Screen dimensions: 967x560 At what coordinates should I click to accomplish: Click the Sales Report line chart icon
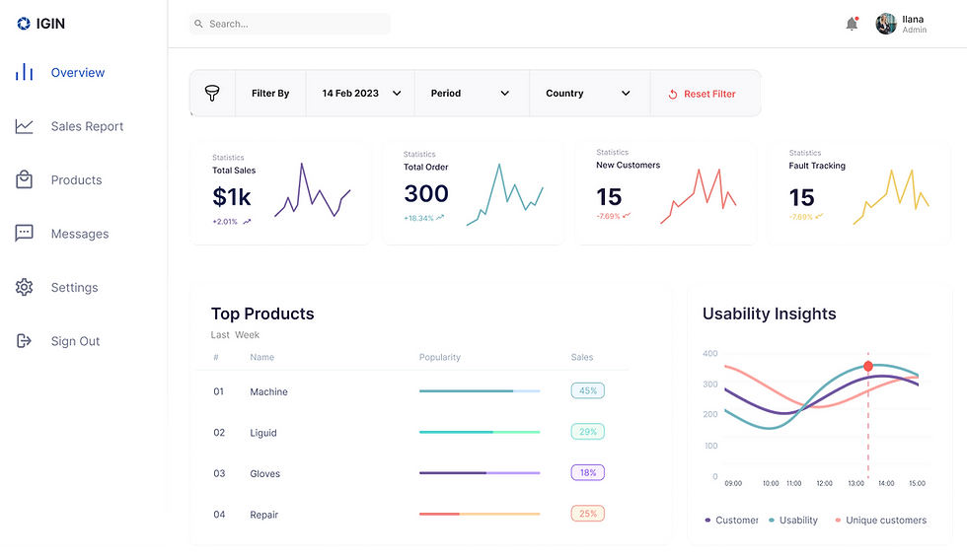point(24,126)
